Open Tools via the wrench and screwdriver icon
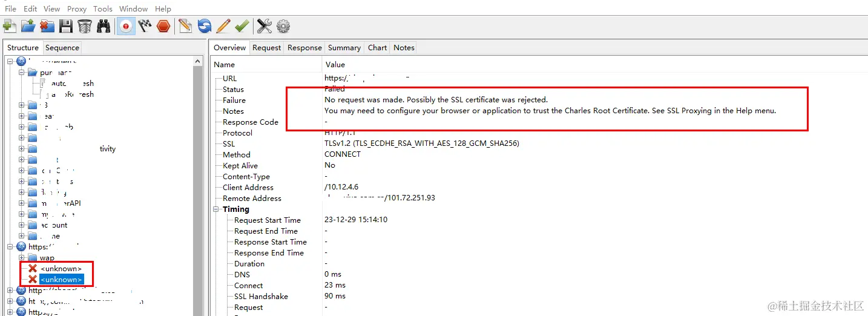The height and width of the screenshot is (316, 868). tap(264, 26)
